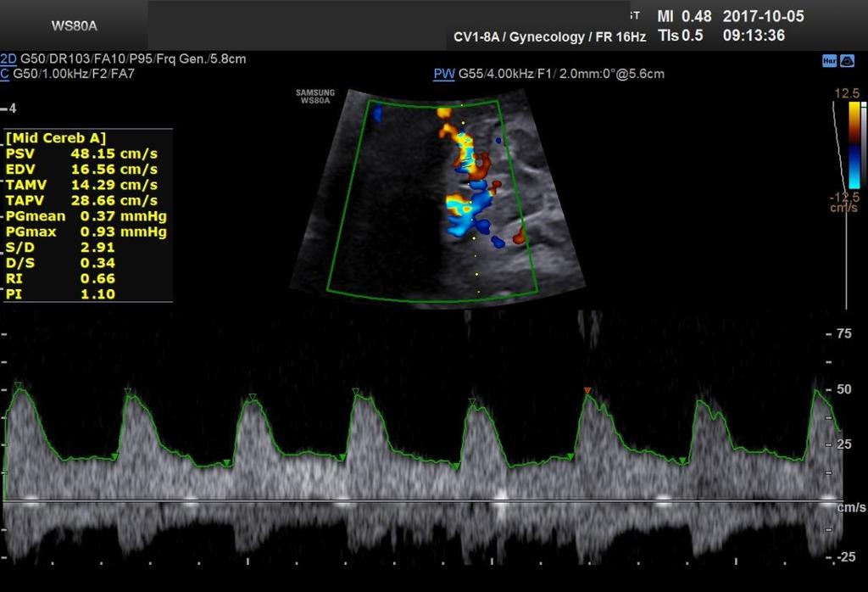Select the S/D 2.91 ratio row
The image size is (868, 592).
60,247
